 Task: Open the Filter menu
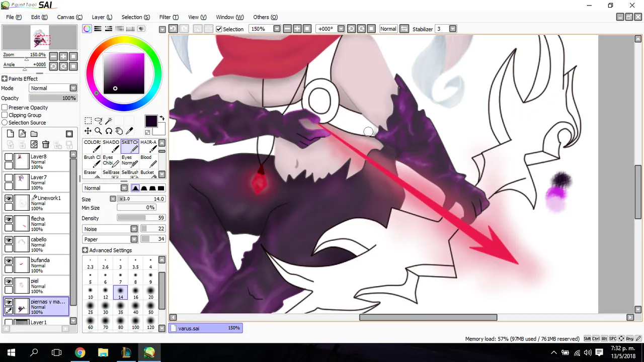pyautogui.click(x=168, y=17)
